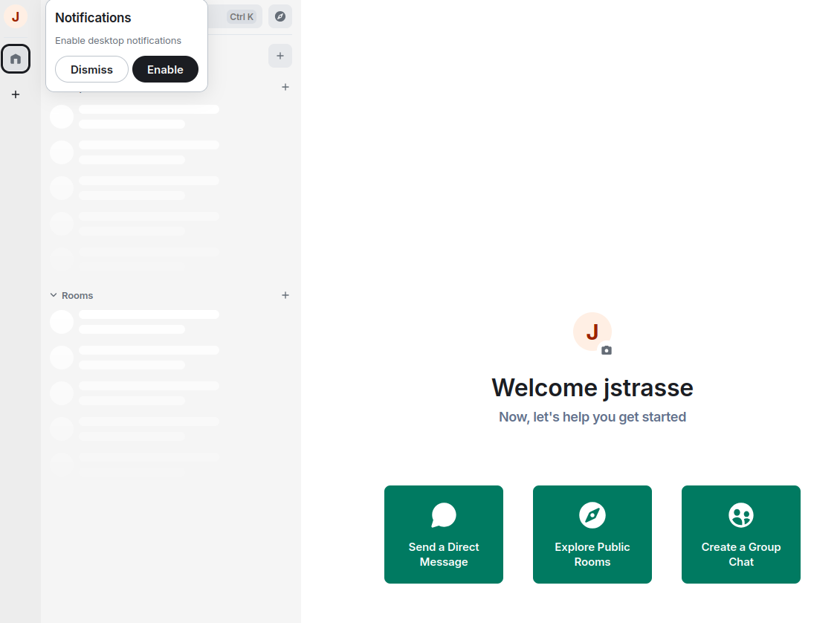Click the Ctrl K search field
This screenshot has height=623, width=840.
click(x=235, y=16)
